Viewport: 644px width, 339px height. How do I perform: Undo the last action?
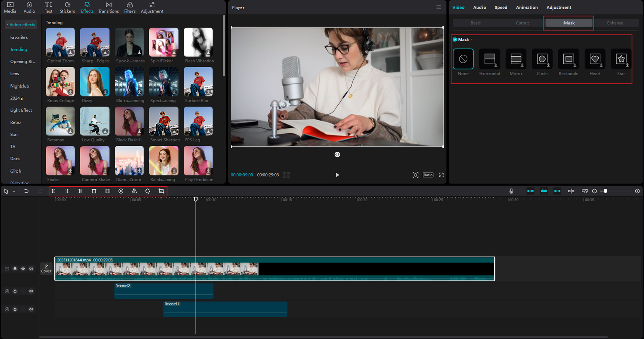(x=26, y=191)
